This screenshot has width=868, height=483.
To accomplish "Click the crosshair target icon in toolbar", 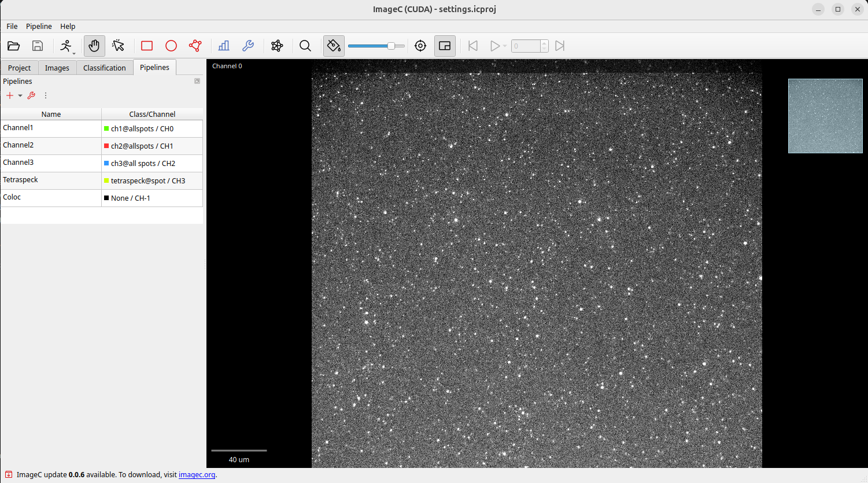I will (420, 46).
